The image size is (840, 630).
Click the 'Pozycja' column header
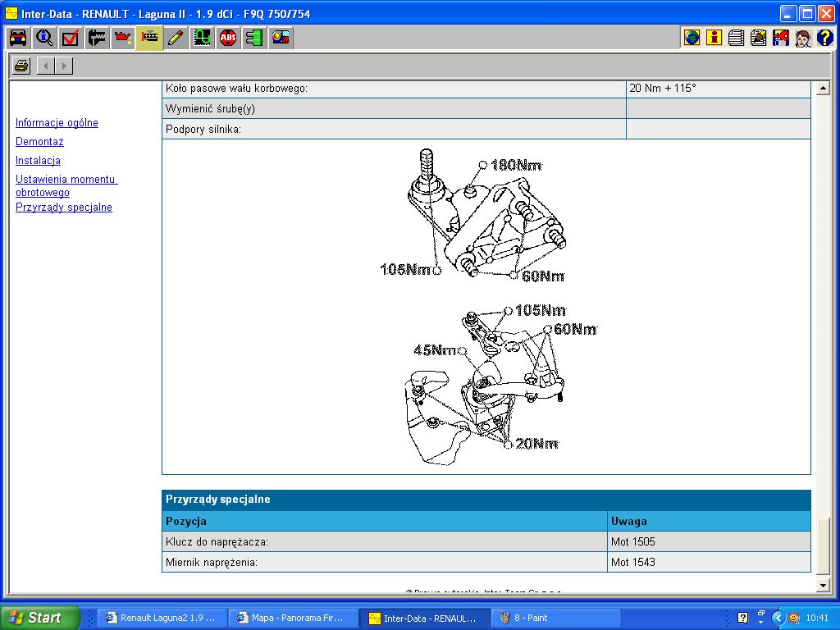click(385, 521)
